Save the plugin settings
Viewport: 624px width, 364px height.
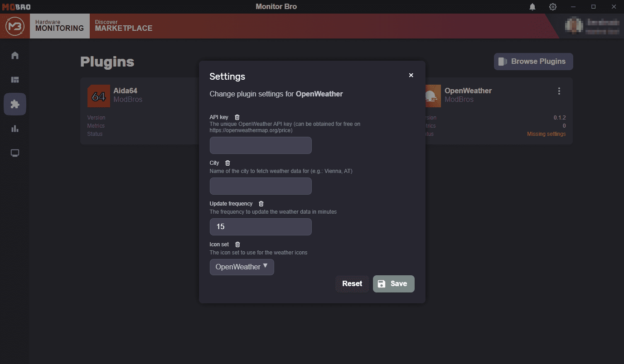click(393, 284)
